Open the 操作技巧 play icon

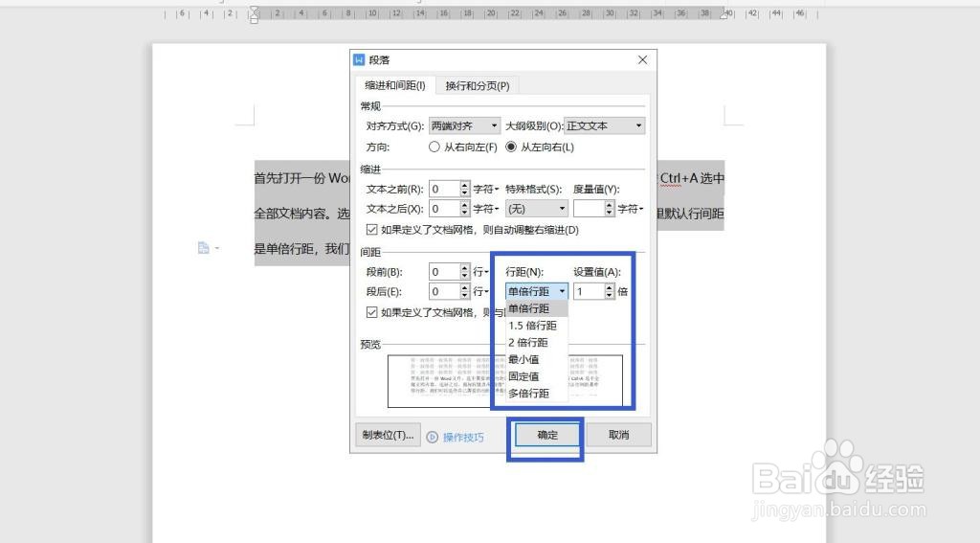tap(433, 438)
